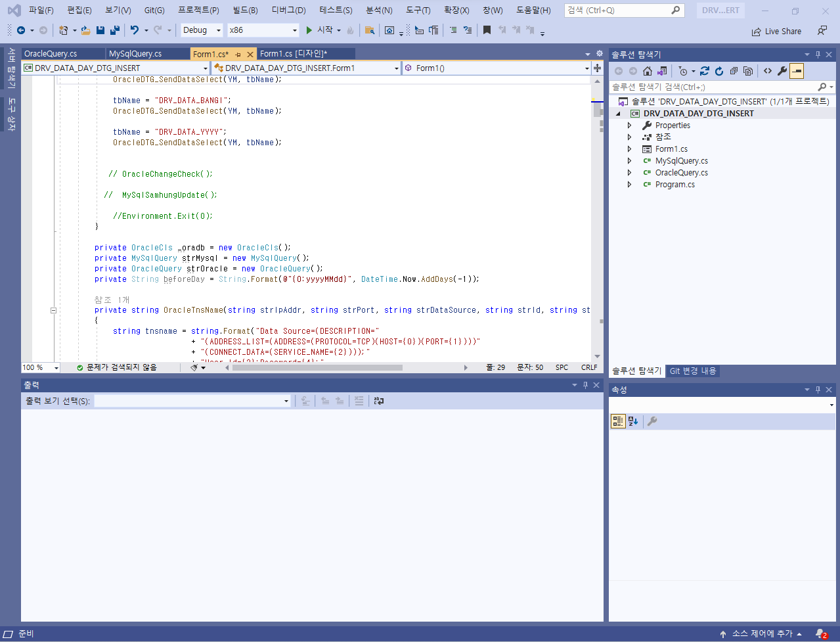Open the Debug configuration dropdown
The height and width of the screenshot is (642, 840).
point(202,30)
